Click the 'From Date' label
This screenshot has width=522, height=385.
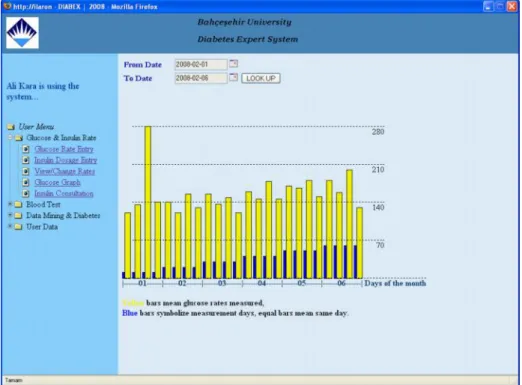pos(143,65)
